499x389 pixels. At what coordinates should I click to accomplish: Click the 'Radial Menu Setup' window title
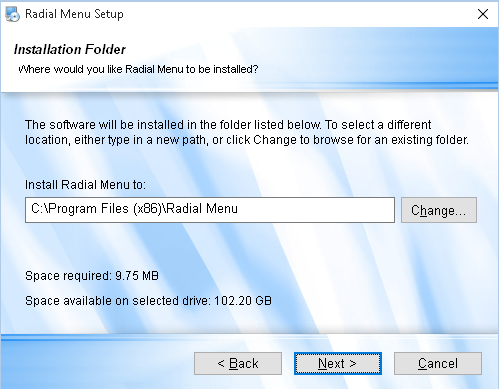[74, 14]
